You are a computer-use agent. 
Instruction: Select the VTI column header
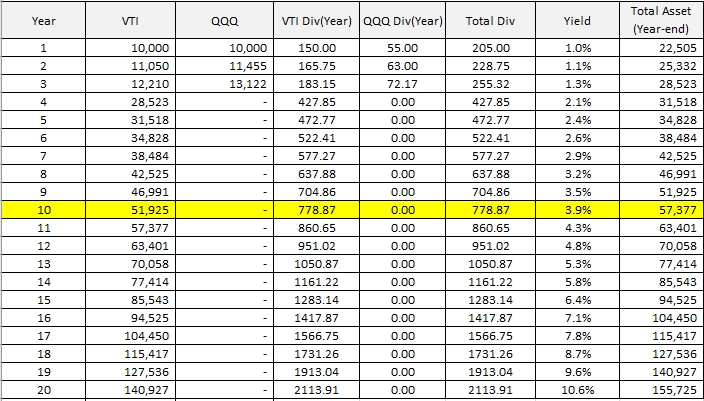tap(130, 20)
